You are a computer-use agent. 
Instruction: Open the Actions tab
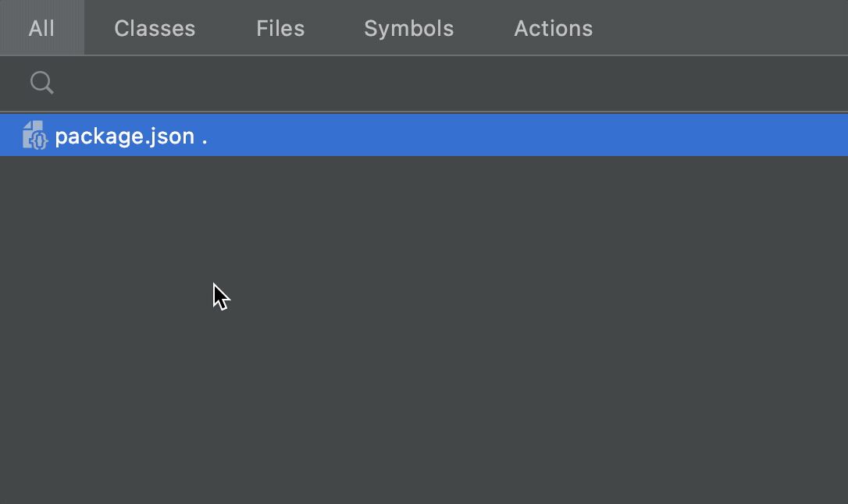553,28
